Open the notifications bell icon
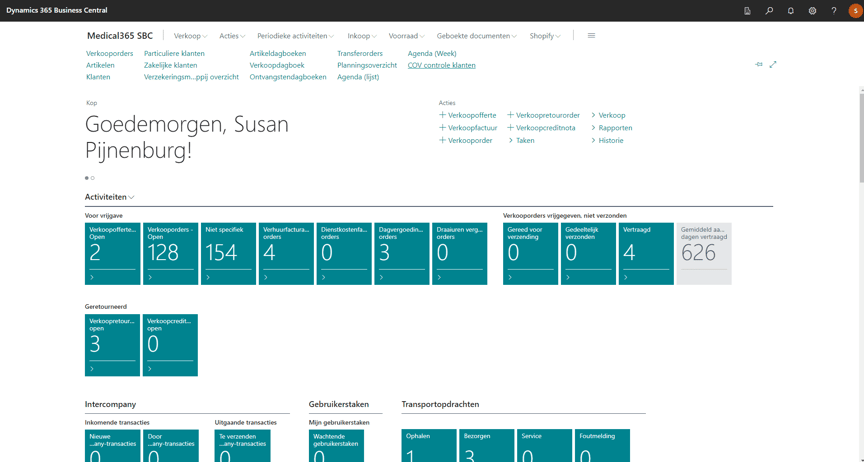 point(790,10)
